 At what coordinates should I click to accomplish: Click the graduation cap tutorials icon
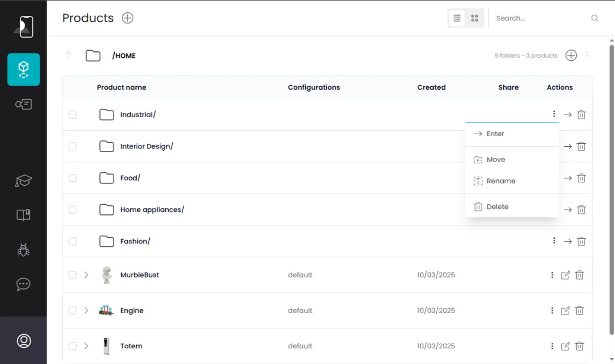(x=23, y=181)
